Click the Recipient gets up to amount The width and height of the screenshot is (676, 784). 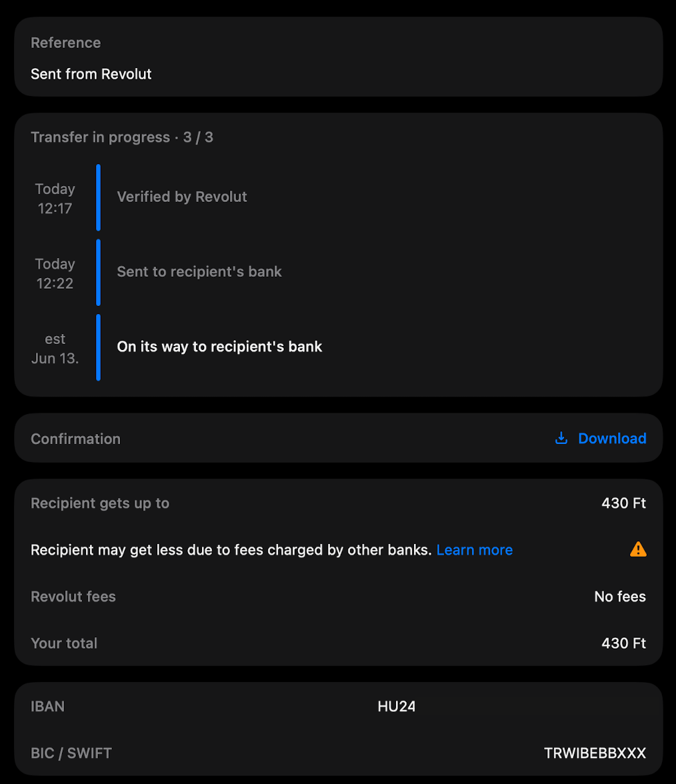tap(623, 503)
